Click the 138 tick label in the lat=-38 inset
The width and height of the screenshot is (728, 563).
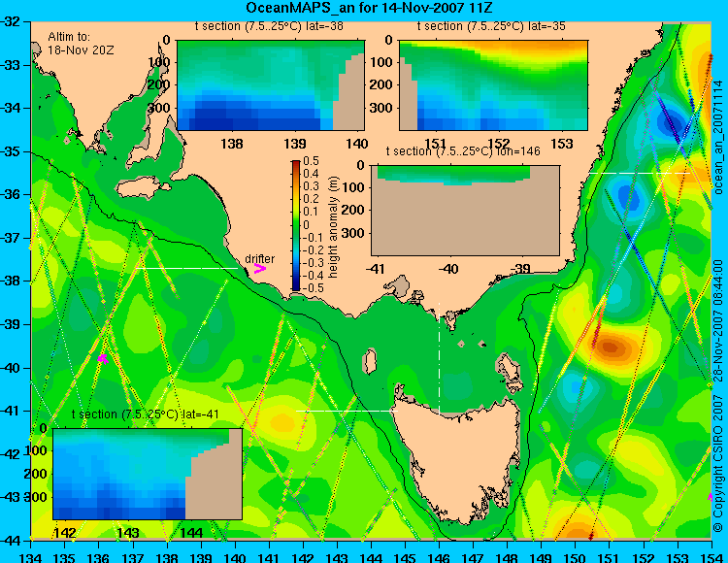point(232,144)
